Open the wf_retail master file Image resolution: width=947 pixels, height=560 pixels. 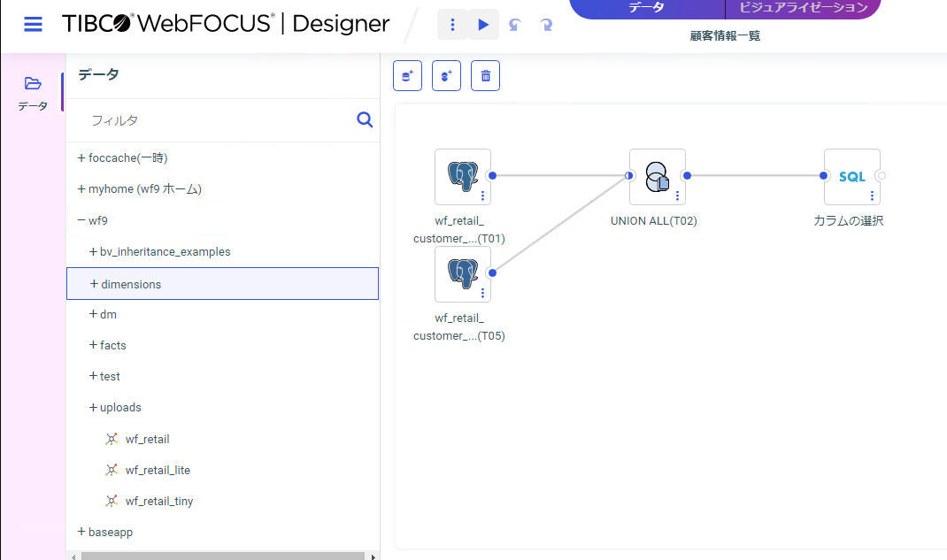coord(148,440)
